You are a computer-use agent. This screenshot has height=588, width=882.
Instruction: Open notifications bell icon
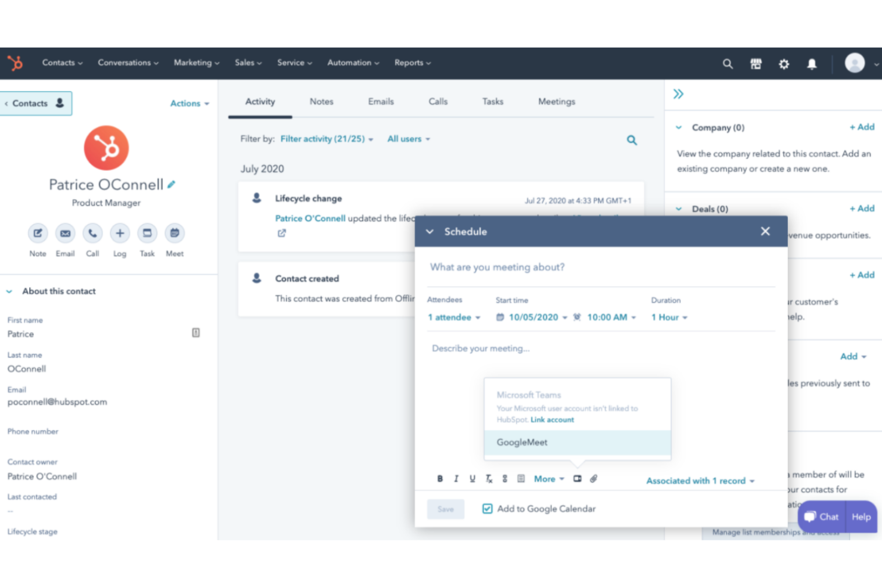tap(812, 64)
